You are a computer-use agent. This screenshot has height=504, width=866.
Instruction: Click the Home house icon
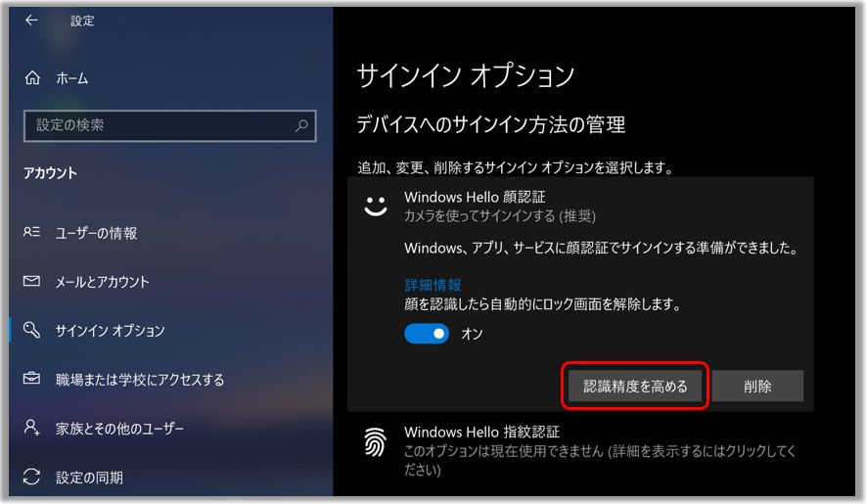33,78
